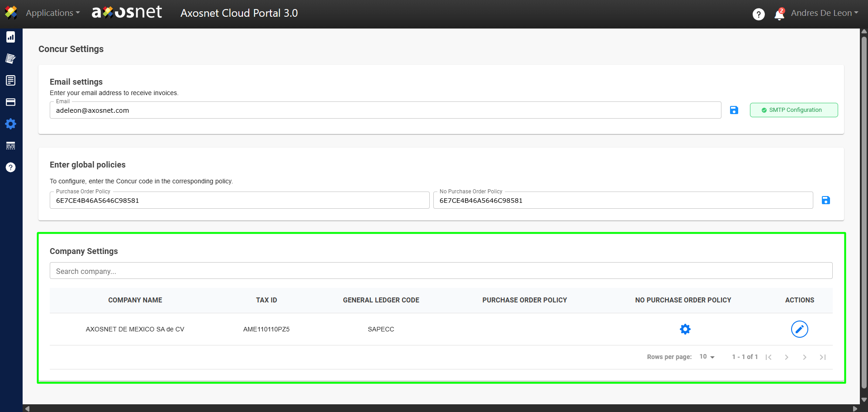Select the AXOSNET DE MEXICO SA de CV cell
This screenshot has width=868, height=412.
pos(135,329)
